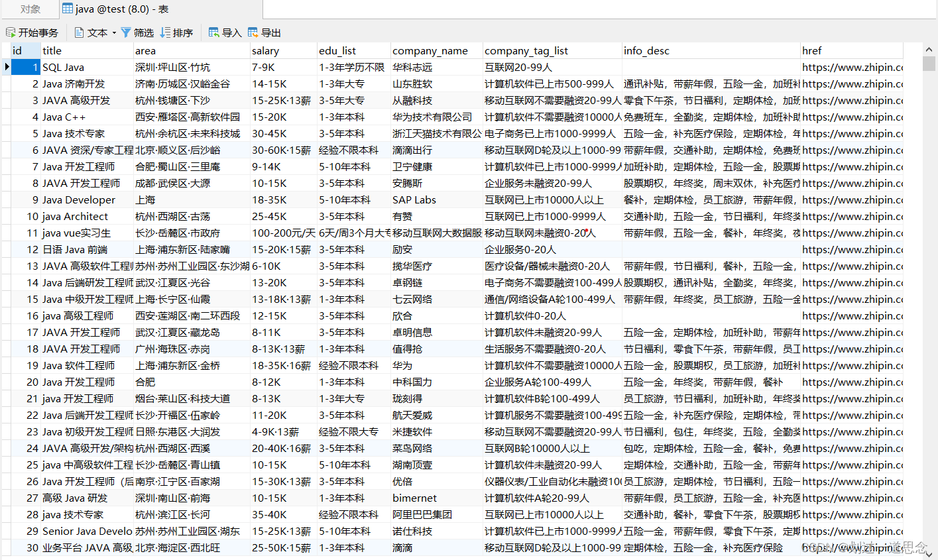Select the company cell '七云网络'
Viewport: 938px width, 560px height.
437,299
